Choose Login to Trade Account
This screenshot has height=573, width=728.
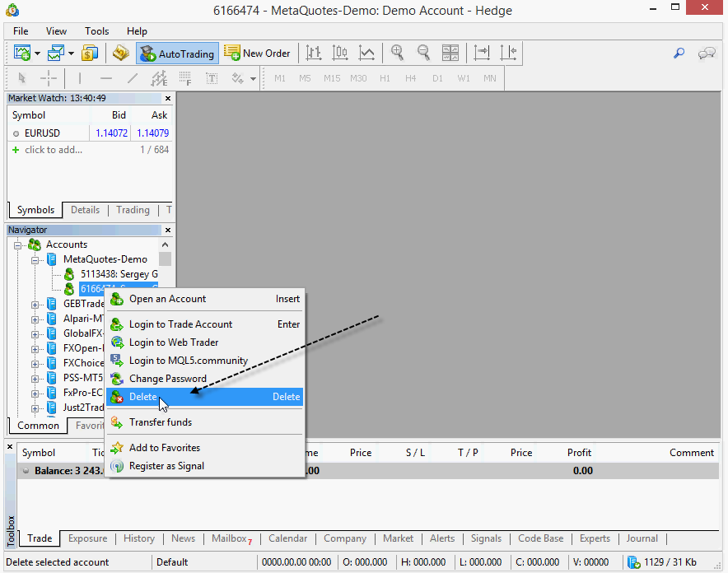click(x=205, y=324)
